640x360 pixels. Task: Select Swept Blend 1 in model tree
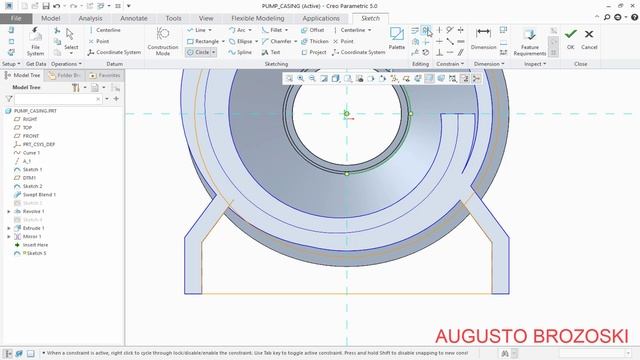tap(35, 195)
